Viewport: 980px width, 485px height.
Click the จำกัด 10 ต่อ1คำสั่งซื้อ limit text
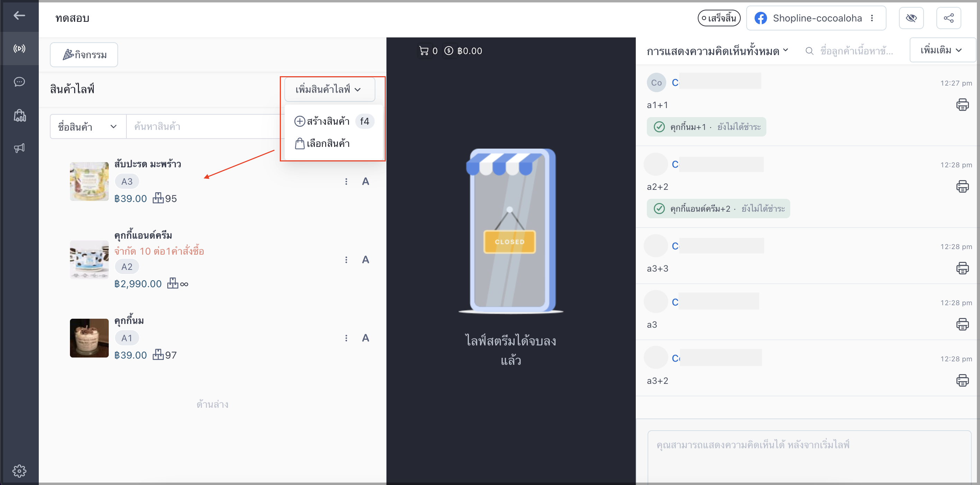(x=159, y=251)
